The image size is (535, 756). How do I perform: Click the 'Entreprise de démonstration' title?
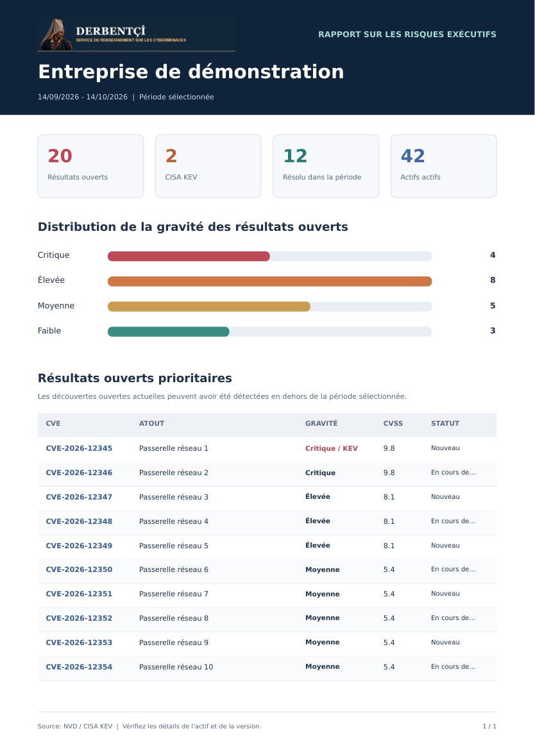pos(191,72)
